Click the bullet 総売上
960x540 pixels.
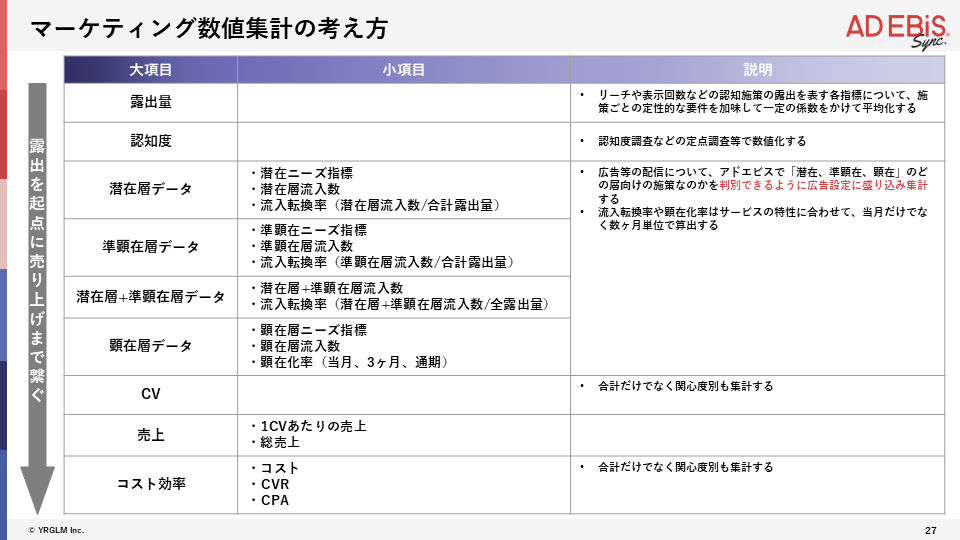(x=274, y=442)
